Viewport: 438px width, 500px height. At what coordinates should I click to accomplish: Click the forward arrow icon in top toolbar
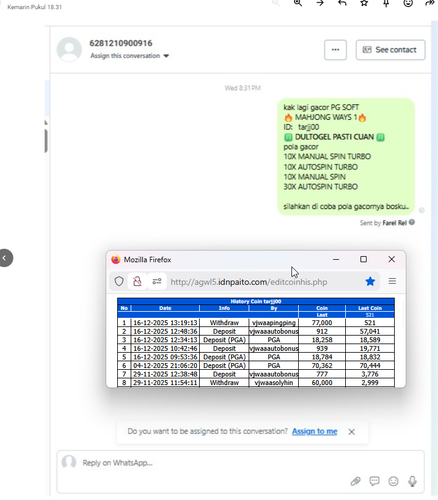(320, 3)
